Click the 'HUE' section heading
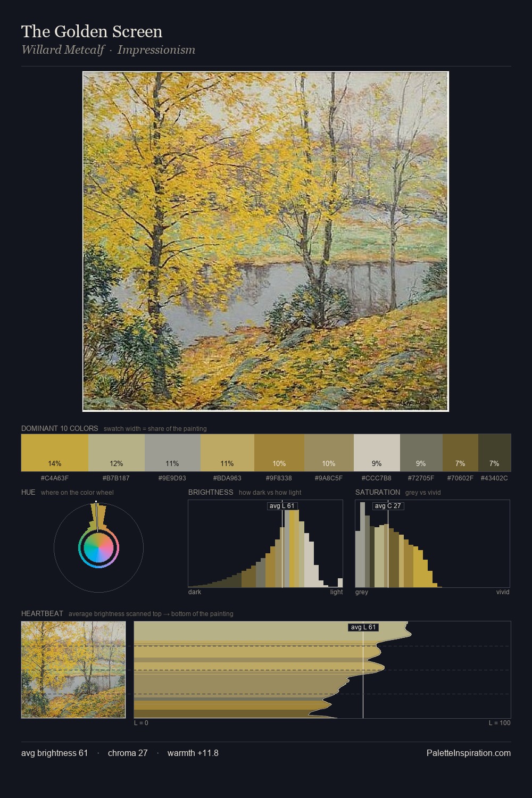This screenshot has height=798, width=532. click(x=28, y=492)
